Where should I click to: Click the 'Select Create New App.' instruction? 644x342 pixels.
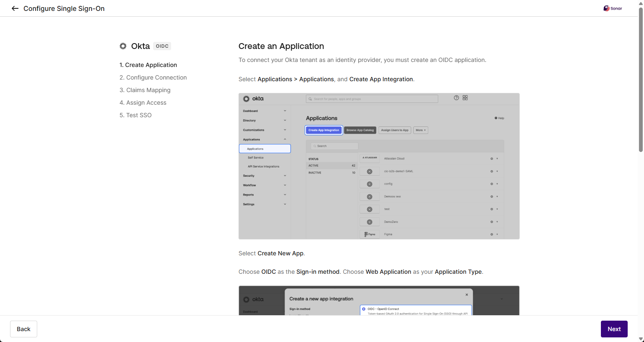[272, 253]
